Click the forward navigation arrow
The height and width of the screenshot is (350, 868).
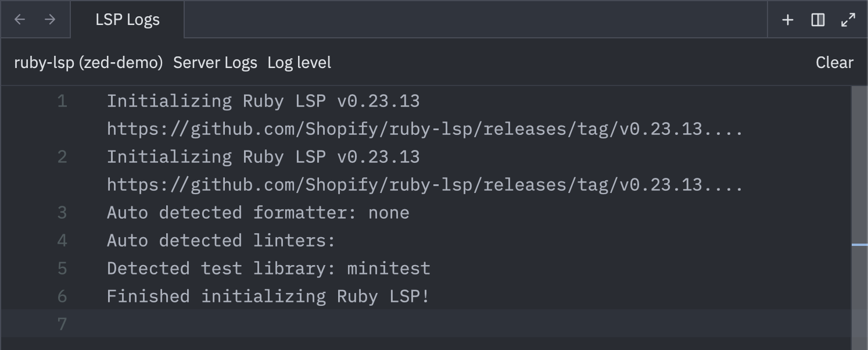[51, 19]
